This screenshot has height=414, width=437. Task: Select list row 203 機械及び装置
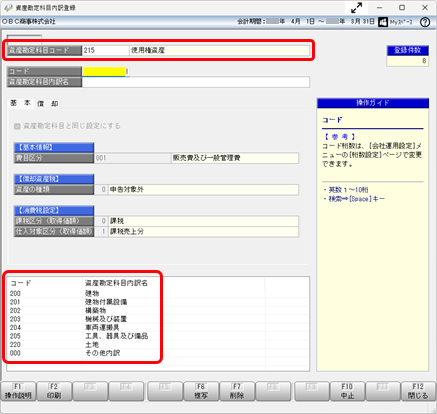click(158, 319)
